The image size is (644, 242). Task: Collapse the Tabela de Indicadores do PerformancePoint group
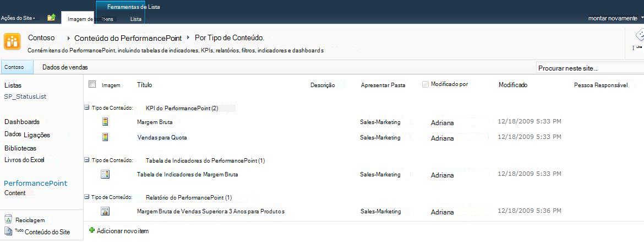(x=86, y=160)
